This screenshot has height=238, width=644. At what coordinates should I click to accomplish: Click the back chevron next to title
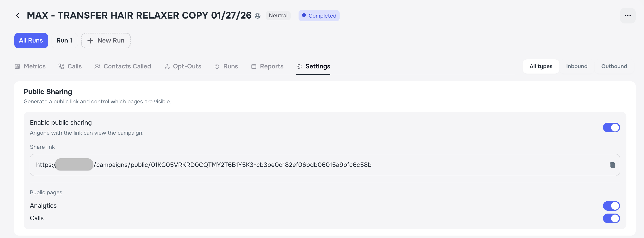click(18, 15)
